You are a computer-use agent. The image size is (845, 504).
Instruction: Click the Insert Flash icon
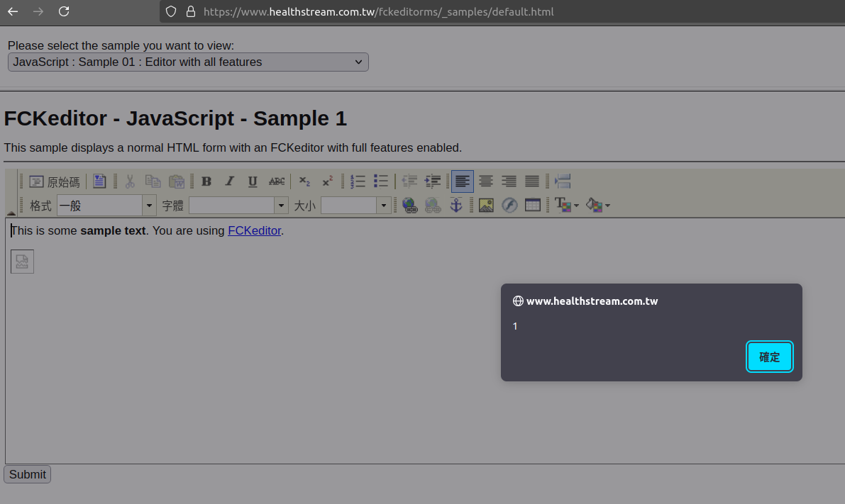coord(509,205)
